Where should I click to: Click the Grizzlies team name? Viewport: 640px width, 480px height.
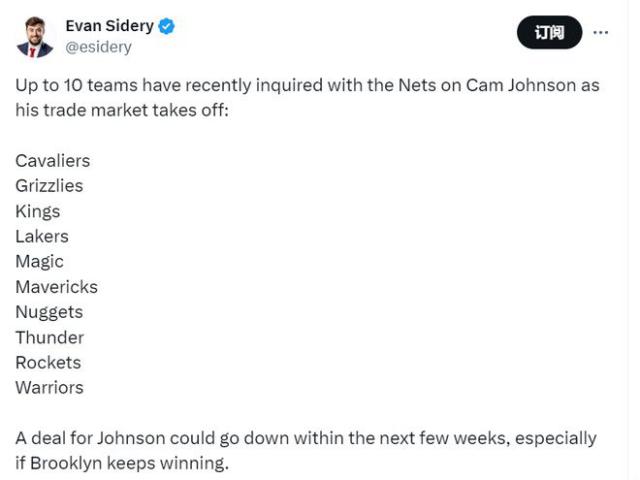tap(49, 185)
